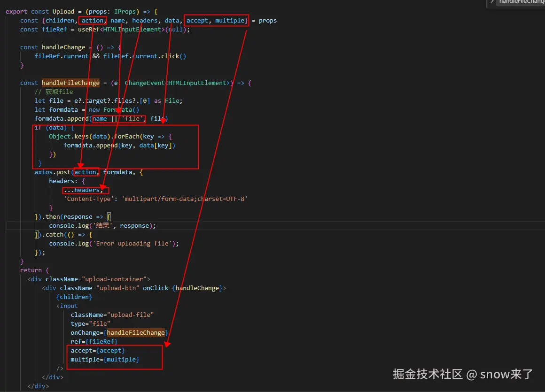Click the '...headers,' spread expression
Screen dimensions: 545x392
84,190
